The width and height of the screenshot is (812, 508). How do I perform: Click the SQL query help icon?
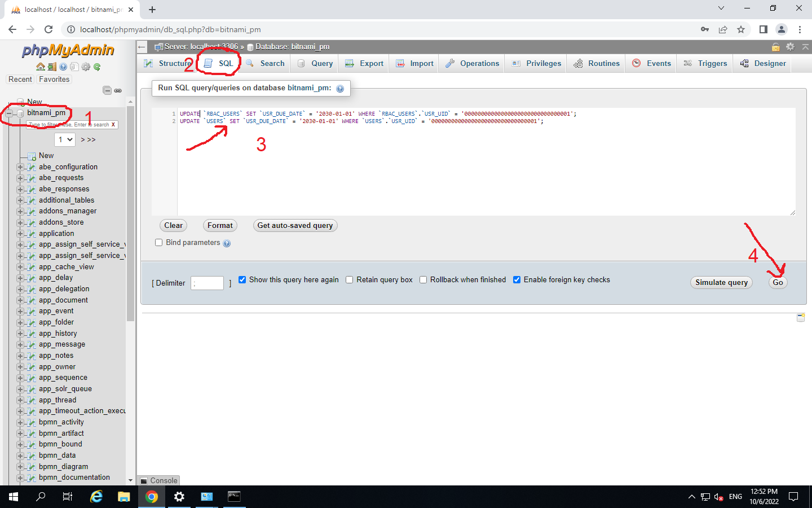(340, 89)
